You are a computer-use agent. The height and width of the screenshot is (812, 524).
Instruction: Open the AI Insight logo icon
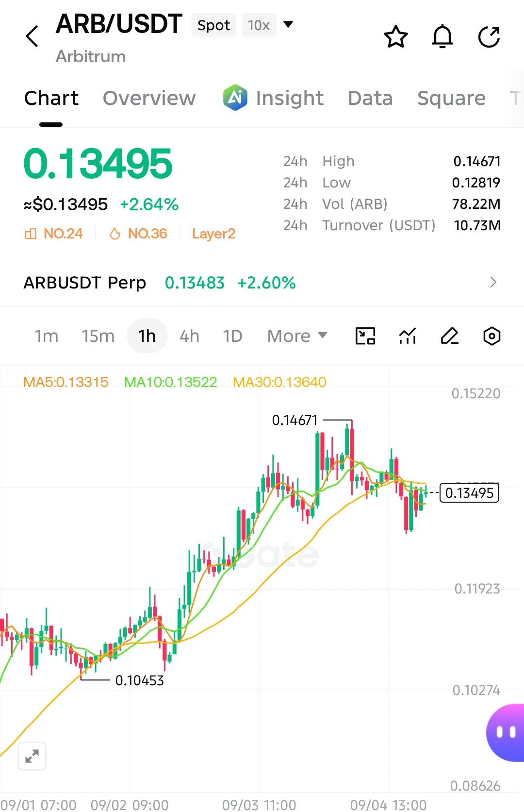(x=235, y=97)
